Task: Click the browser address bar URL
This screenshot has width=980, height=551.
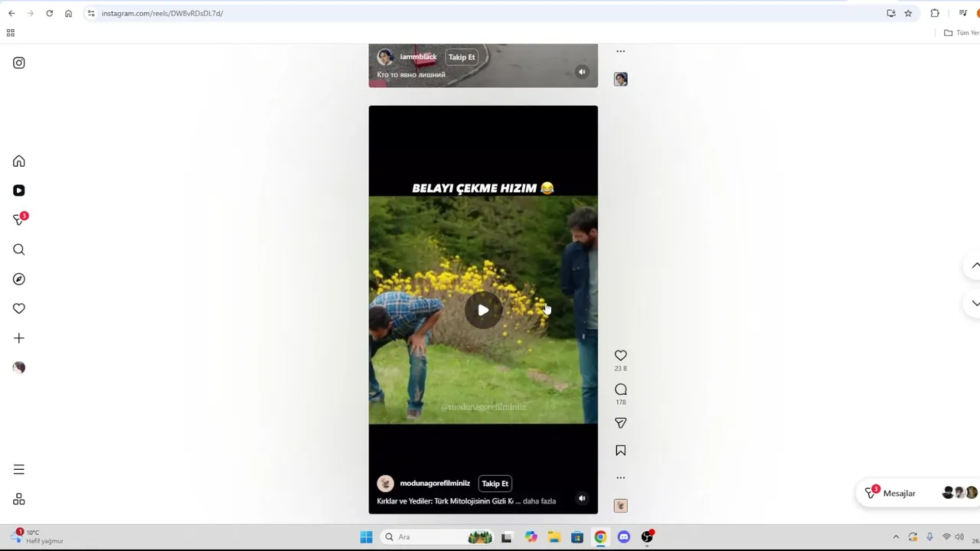Action: [162, 13]
